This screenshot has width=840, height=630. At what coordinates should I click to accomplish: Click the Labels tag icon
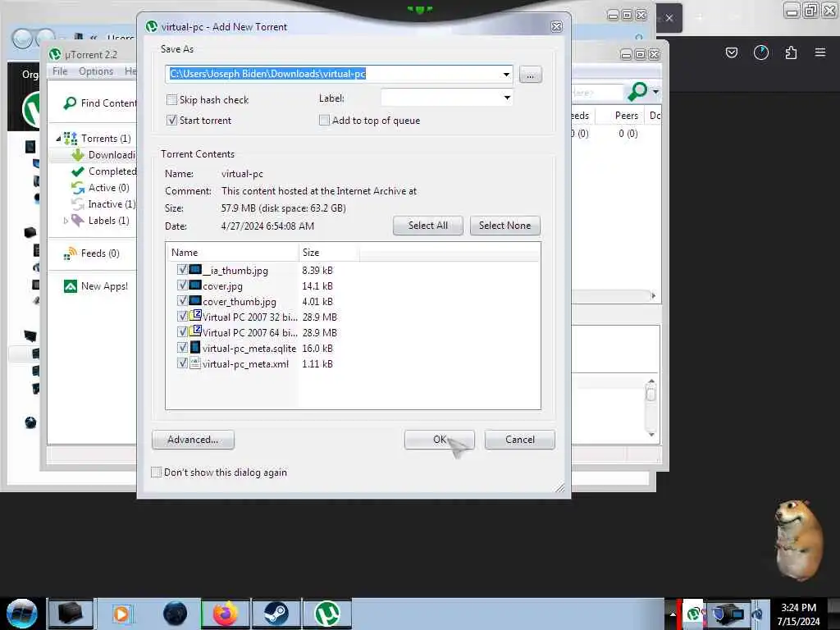[x=78, y=220]
